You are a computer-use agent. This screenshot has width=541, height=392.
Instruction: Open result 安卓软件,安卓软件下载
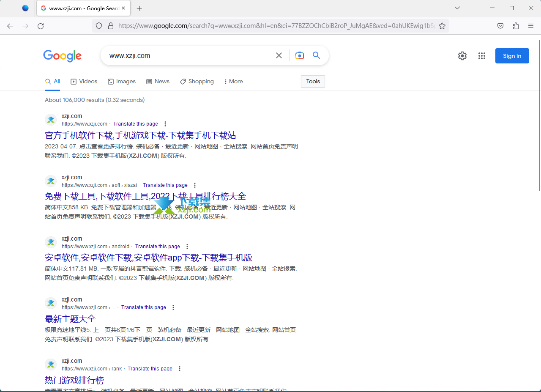coord(149,258)
